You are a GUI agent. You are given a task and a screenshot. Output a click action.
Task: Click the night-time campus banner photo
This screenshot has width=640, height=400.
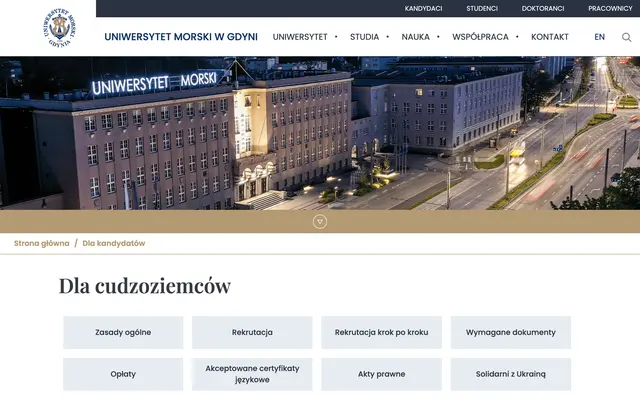320,133
